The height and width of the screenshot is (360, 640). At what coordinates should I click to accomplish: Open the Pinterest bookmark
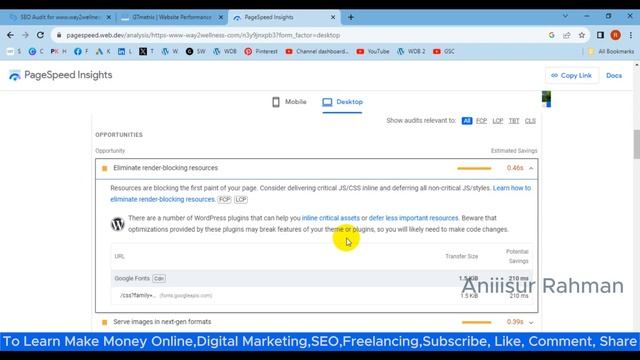[x=261, y=51]
